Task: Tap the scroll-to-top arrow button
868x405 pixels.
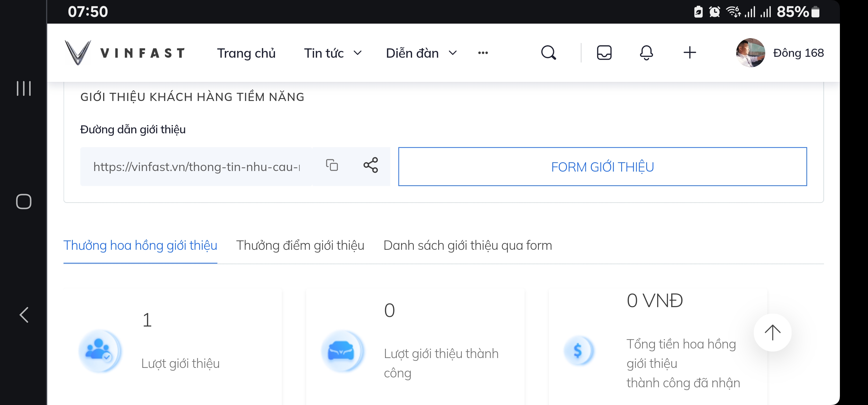Action: pyautogui.click(x=772, y=332)
